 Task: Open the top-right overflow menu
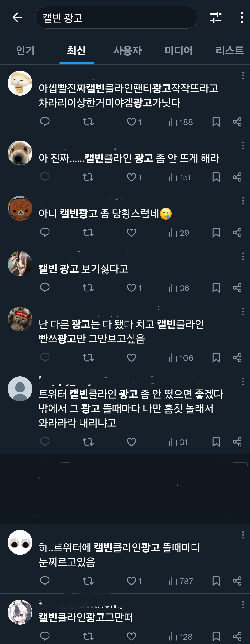(x=242, y=18)
